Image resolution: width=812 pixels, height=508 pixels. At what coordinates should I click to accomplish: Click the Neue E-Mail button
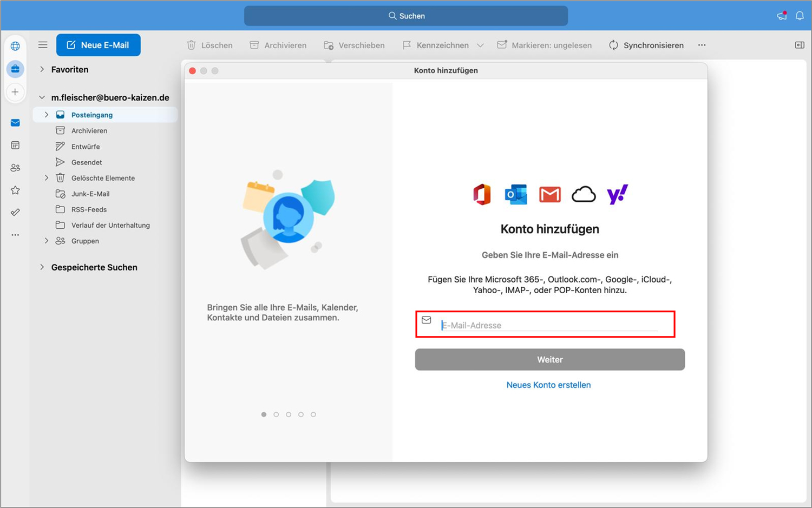(98, 45)
